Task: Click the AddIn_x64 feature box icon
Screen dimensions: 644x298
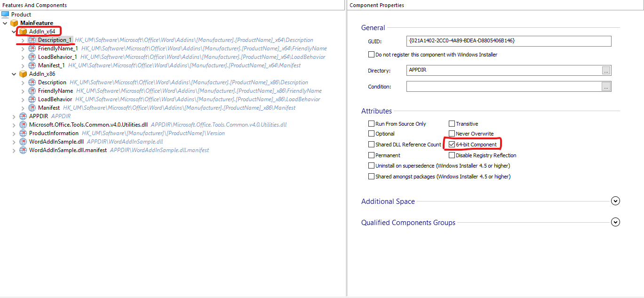Action: click(23, 32)
